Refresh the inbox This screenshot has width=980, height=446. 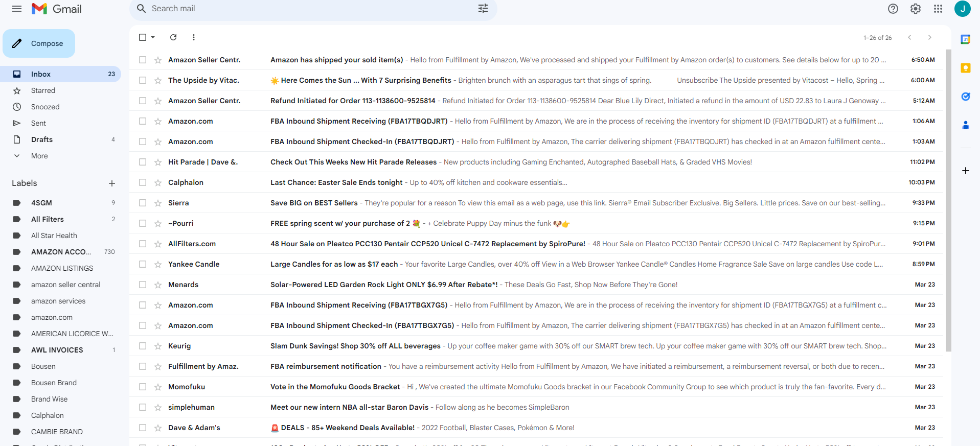coord(173,37)
